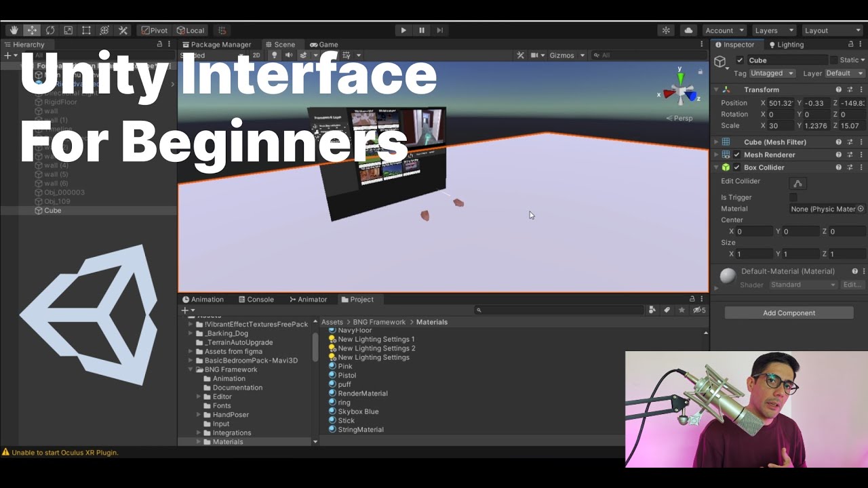Collapse the Transform component
Image resolution: width=868 pixels, height=488 pixels.
click(x=715, y=89)
